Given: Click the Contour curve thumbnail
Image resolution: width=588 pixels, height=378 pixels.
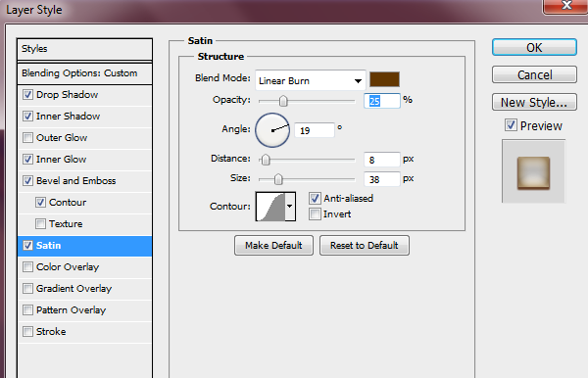Looking at the screenshot, I should tap(270, 206).
